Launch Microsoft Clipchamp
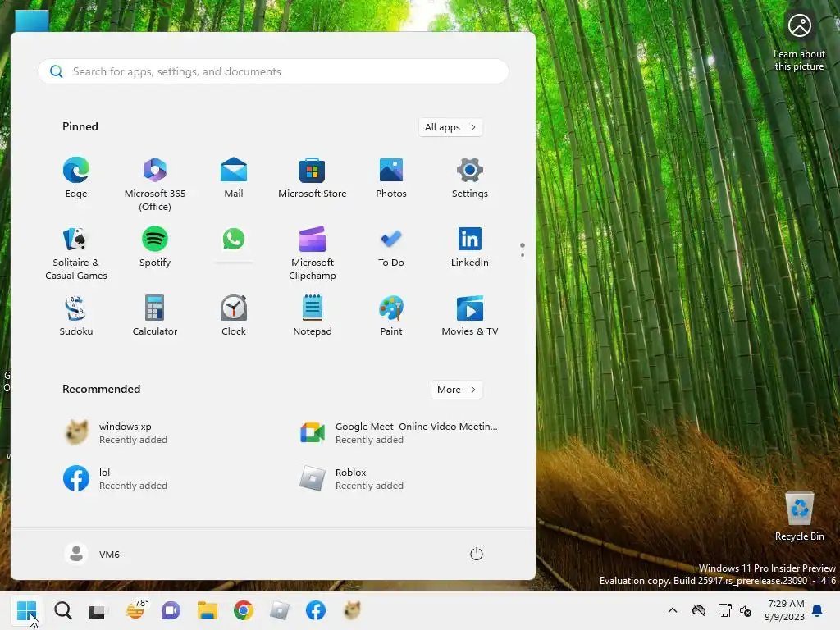840x630 pixels. (313, 253)
